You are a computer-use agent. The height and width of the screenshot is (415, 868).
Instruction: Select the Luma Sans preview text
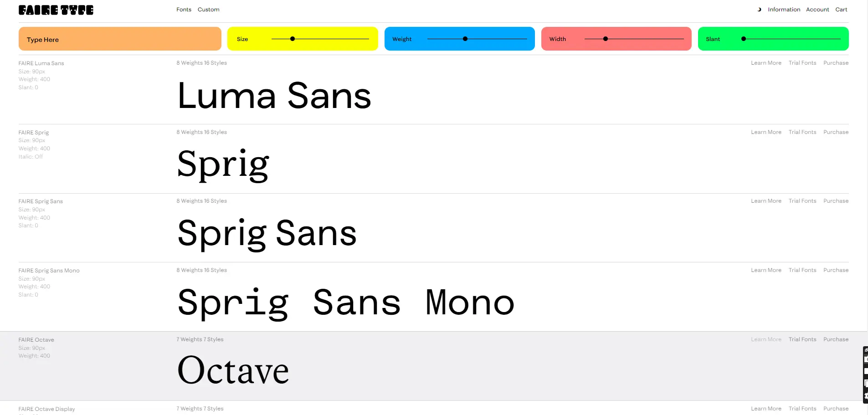(x=274, y=96)
